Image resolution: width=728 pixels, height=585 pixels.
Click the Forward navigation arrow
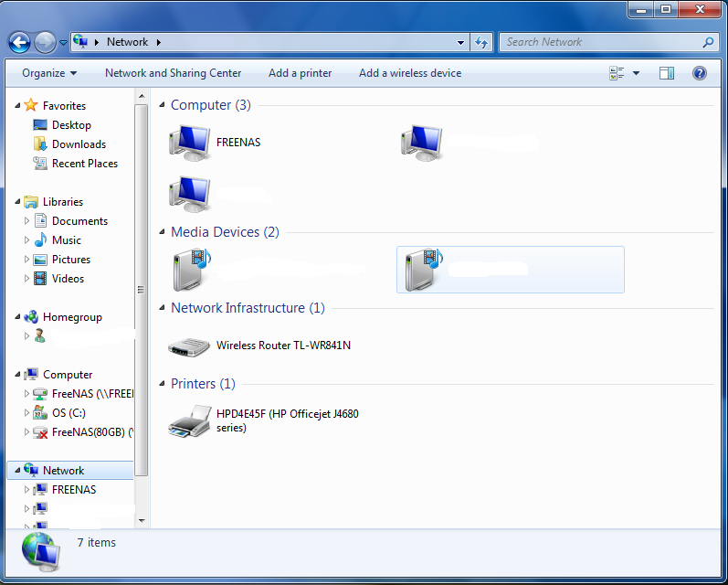coord(45,42)
